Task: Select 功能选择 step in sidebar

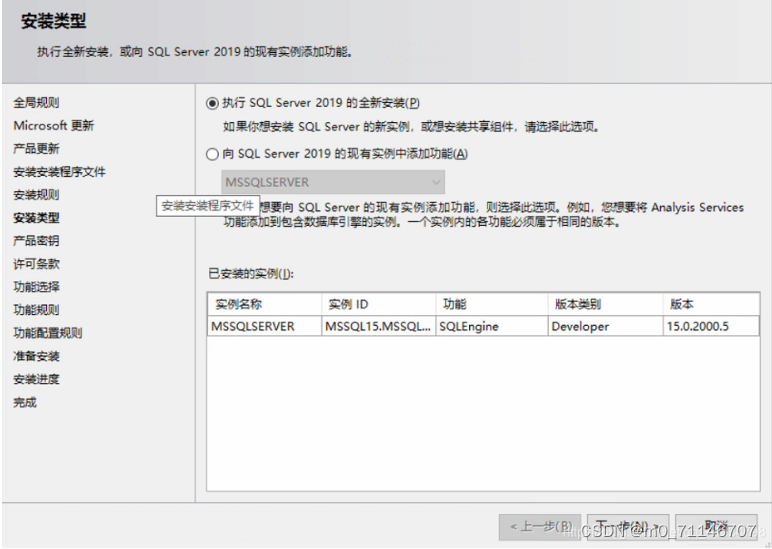Action: point(36,287)
